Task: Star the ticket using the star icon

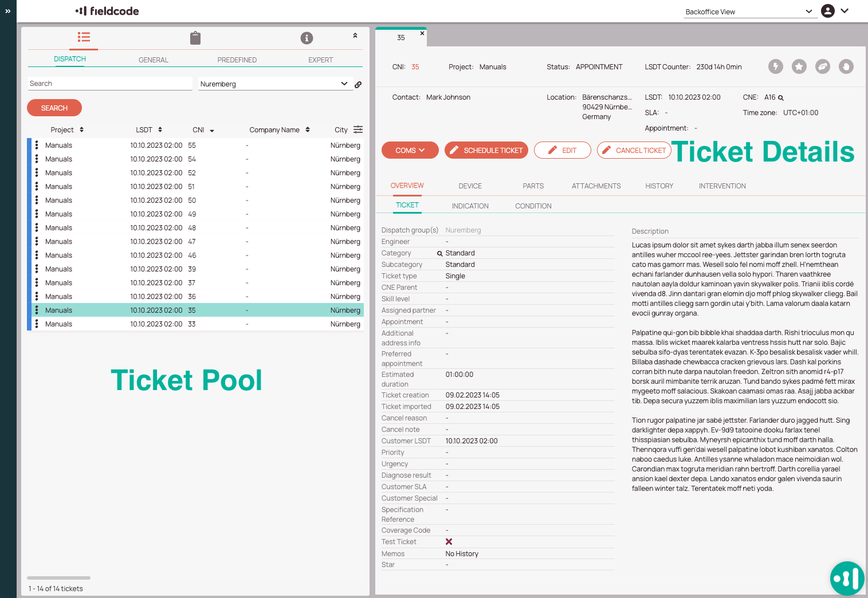Action: point(799,66)
